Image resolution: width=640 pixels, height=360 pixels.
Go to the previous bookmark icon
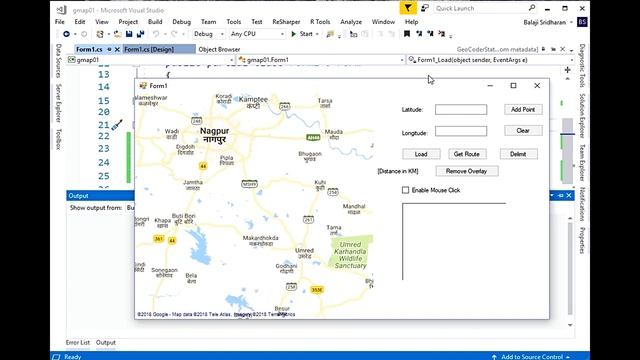[419, 34]
